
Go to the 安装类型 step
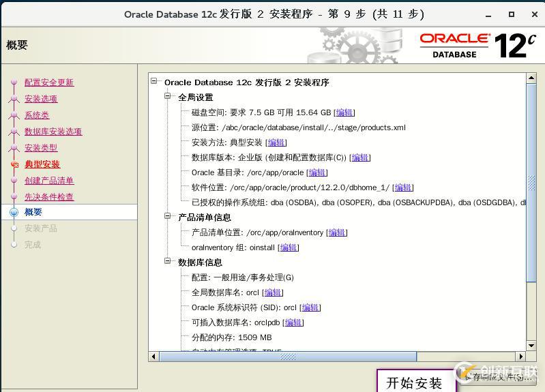[x=41, y=148]
